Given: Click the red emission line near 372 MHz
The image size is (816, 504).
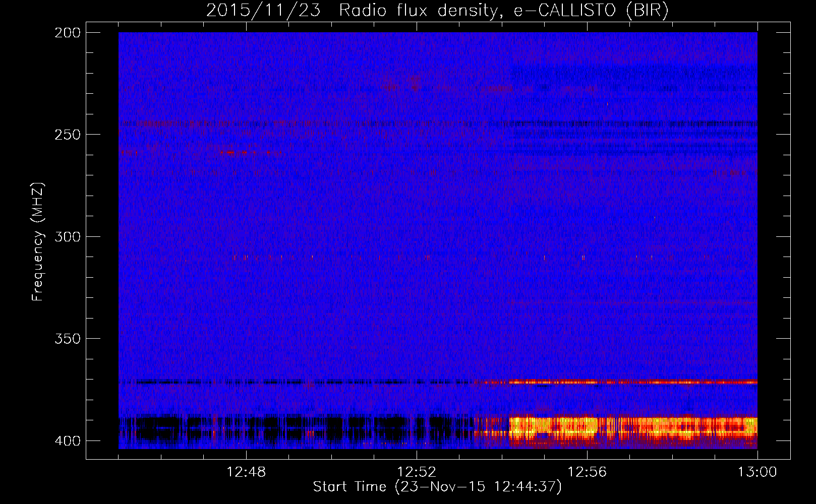Looking at the screenshot, I should click(620, 382).
